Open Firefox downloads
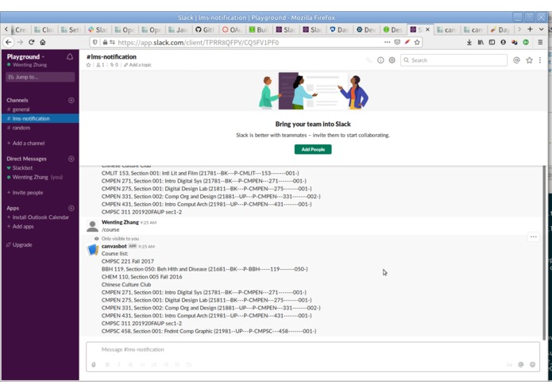Screen dimensions: 552x392 pyautogui.click(x=469, y=42)
